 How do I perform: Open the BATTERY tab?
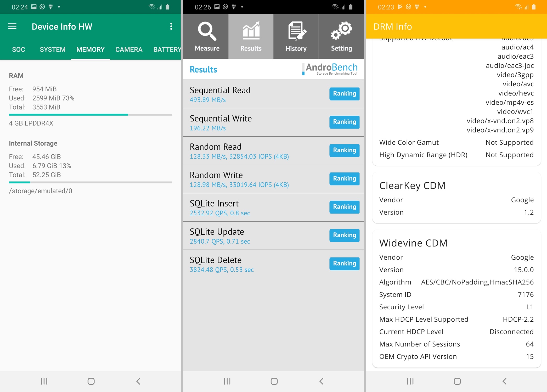coord(167,49)
